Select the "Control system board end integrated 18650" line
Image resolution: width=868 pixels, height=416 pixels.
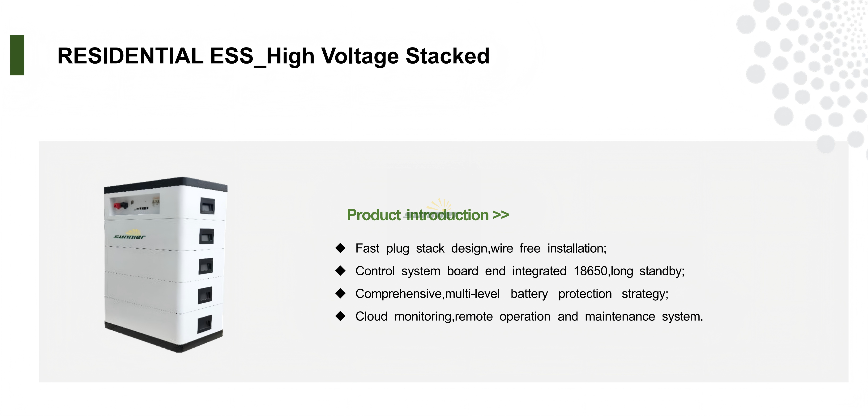[x=520, y=271]
